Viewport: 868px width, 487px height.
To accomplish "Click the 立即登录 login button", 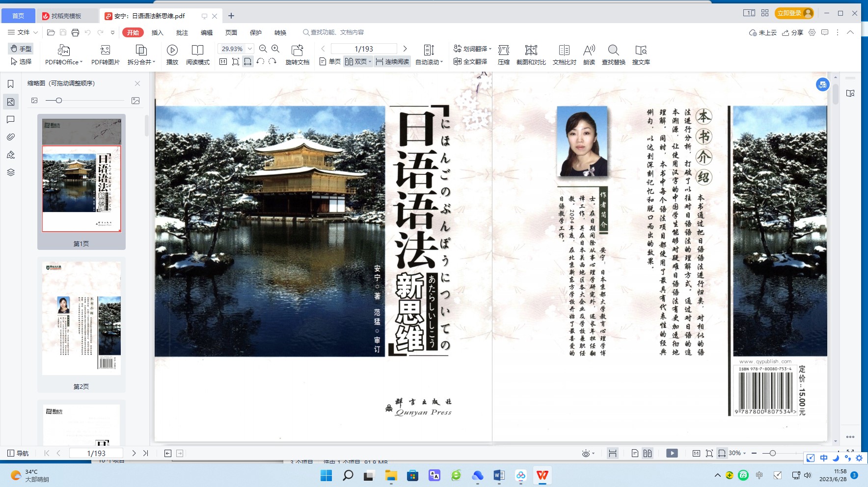I will (794, 13).
